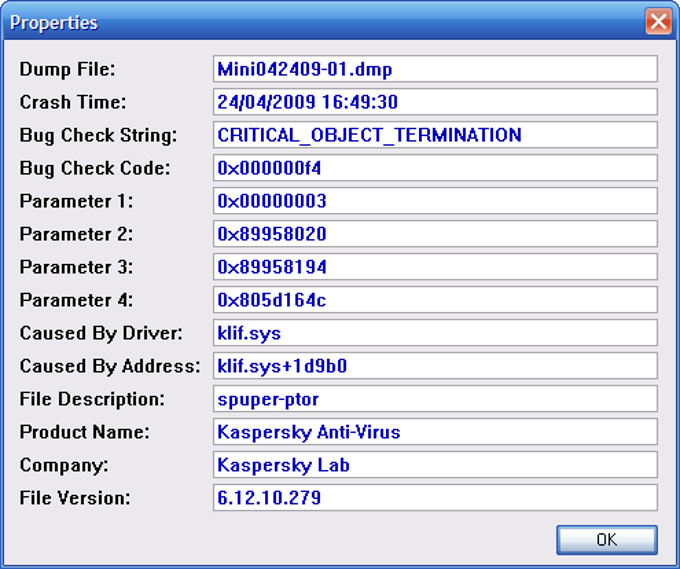The image size is (680, 569).
Task: Click the Parameter 1 field 0x00000003
Action: click(435, 200)
